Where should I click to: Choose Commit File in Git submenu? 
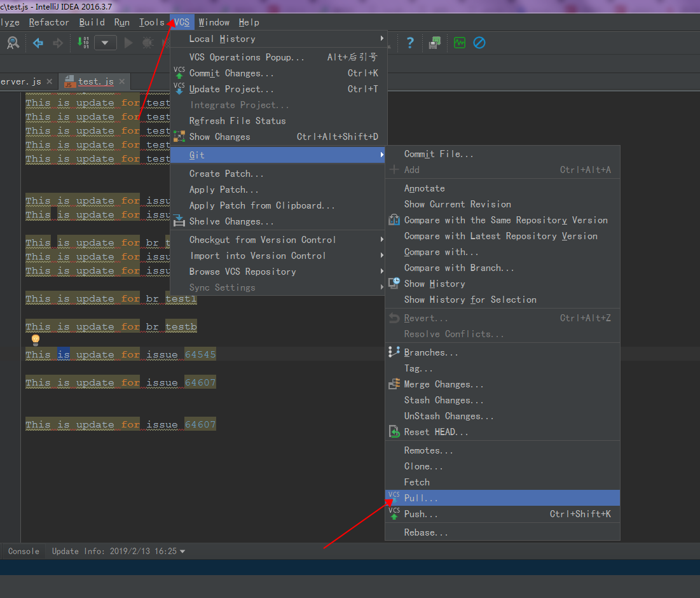pyautogui.click(x=503, y=154)
